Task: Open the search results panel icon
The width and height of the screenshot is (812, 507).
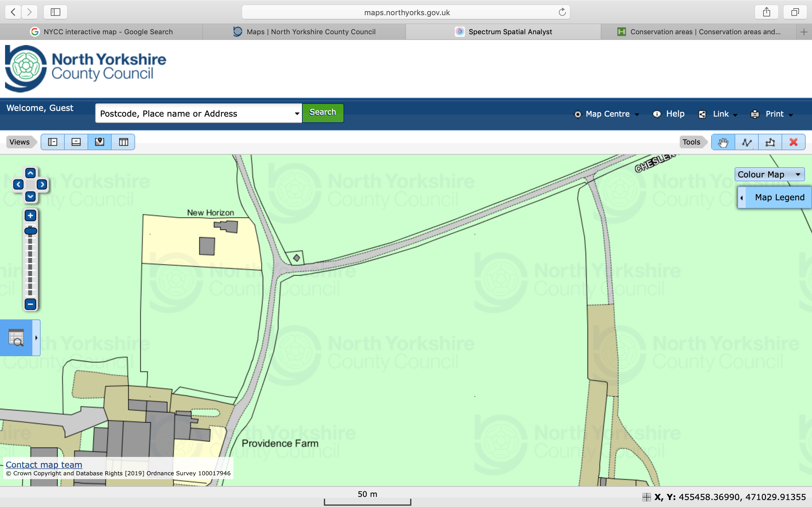Action: [16, 338]
